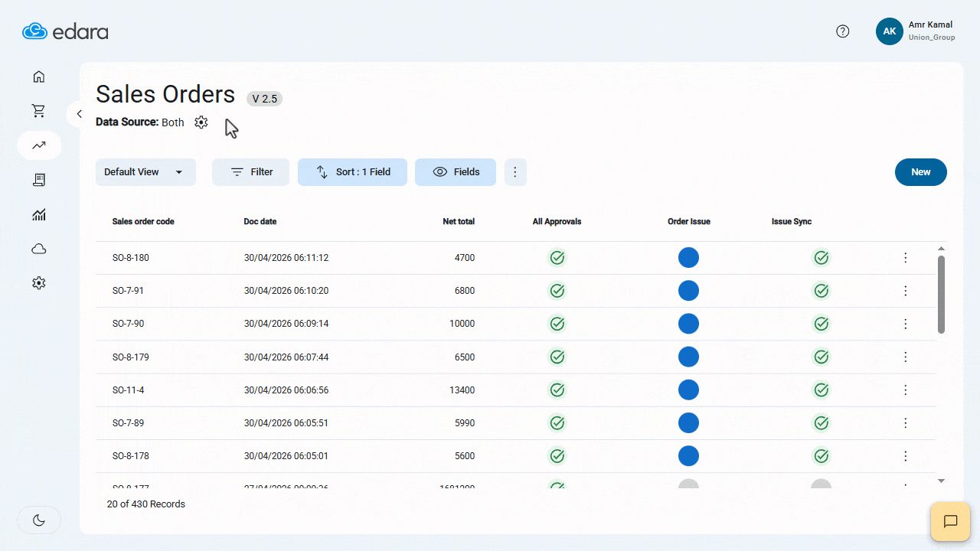Click Issue Sync check for SO-8-179

821,357
